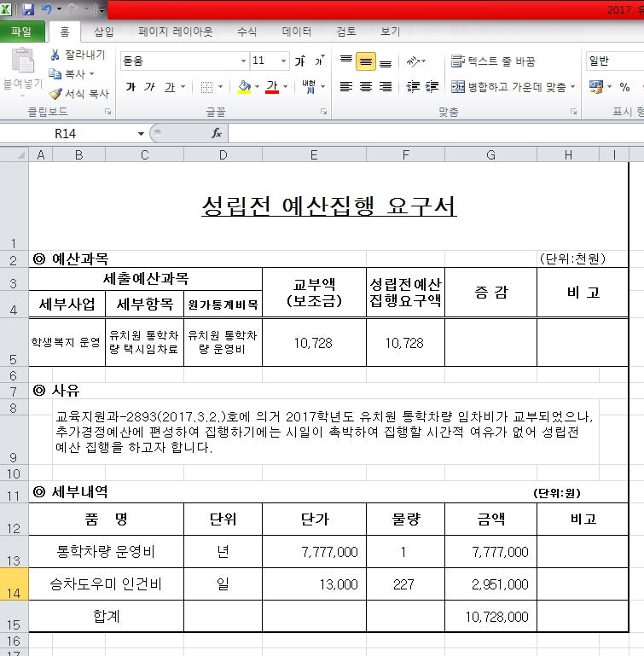Image resolution: width=644 pixels, height=656 pixels.
Task: Click the Borders icon
Action: coord(206,87)
